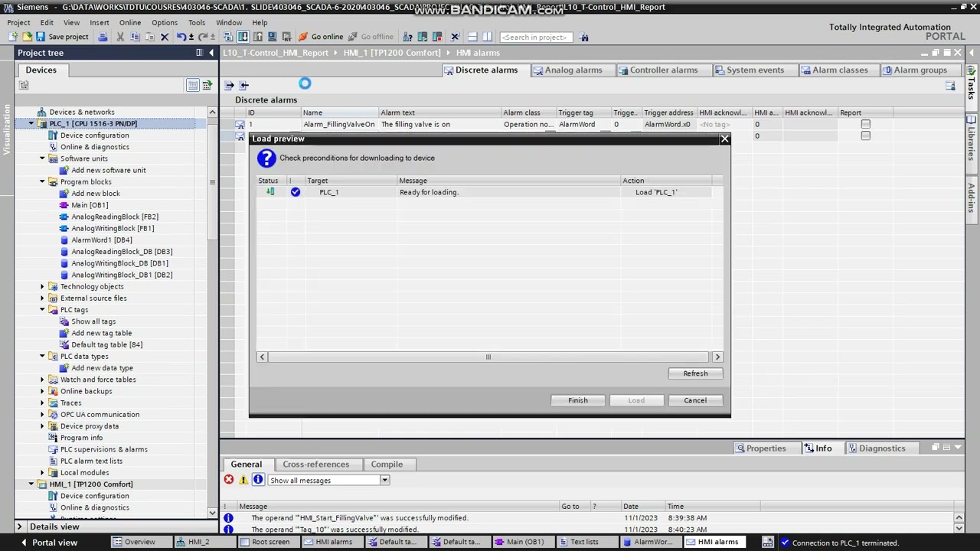
Task: Expand the External source files folder
Action: [42, 298]
